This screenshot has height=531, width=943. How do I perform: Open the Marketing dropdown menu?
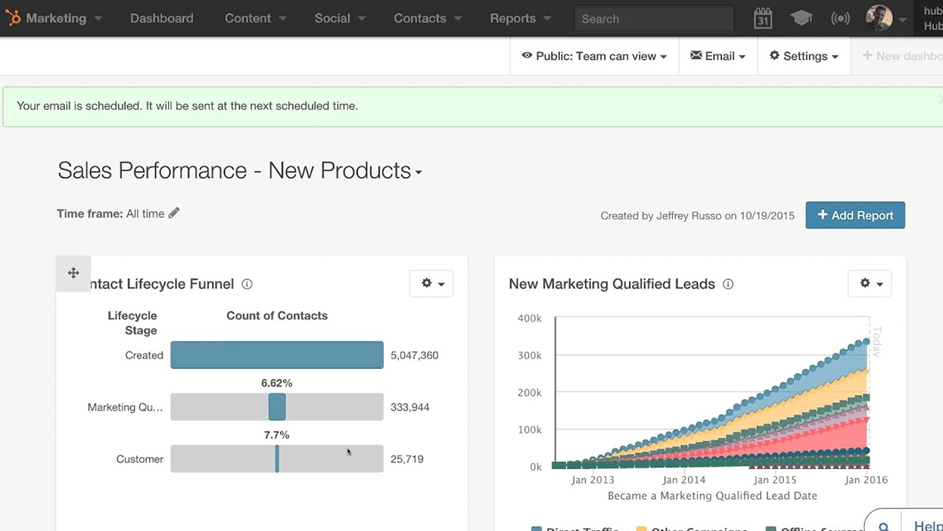(64, 18)
